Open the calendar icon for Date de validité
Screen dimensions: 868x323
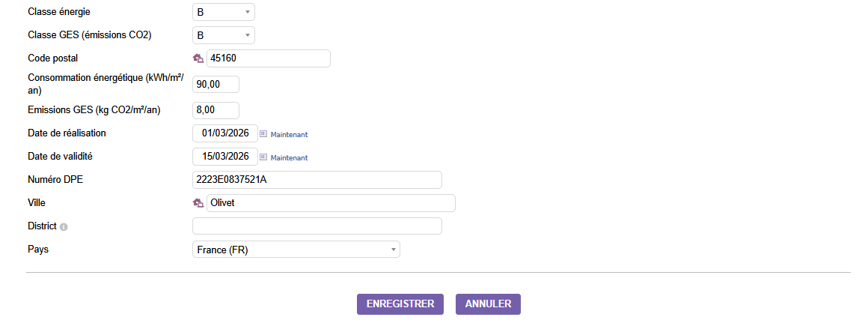coord(263,157)
